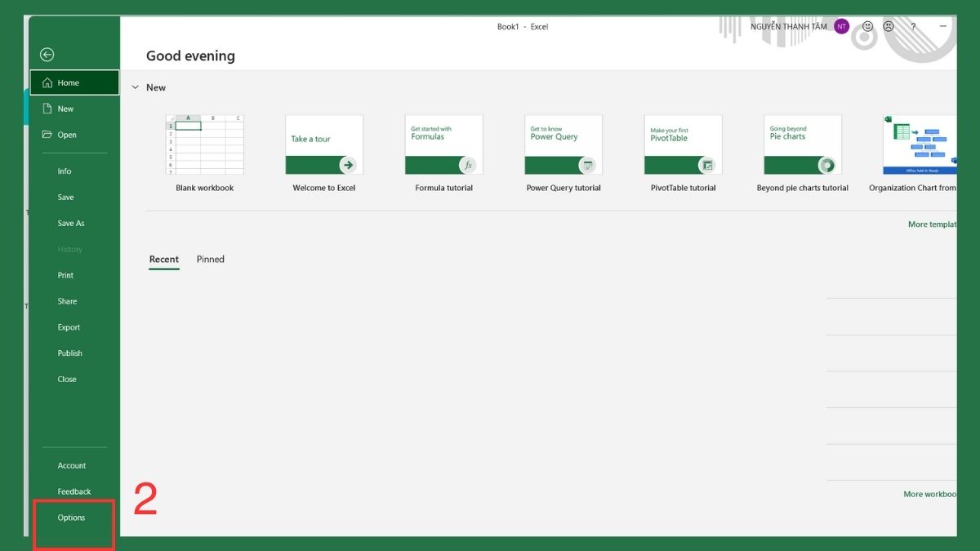The width and height of the screenshot is (980, 551).
Task: Click the back arrow icon
Action: pyautogui.click(x=47, y=55)
